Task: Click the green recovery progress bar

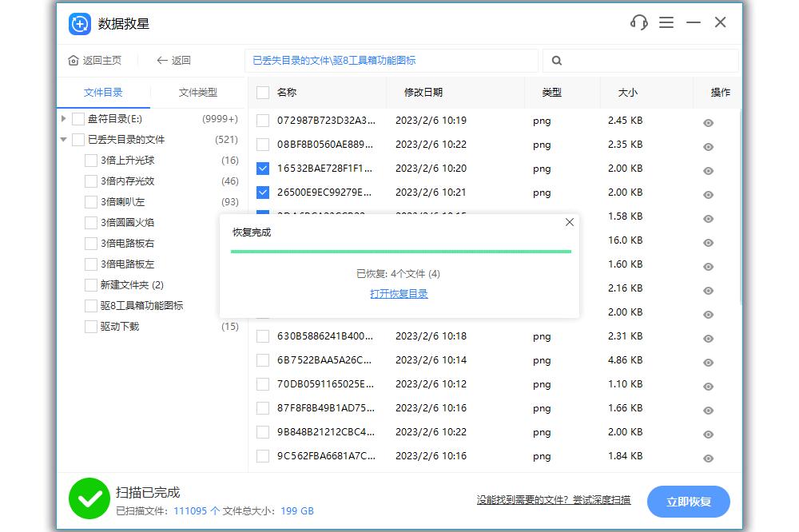Action: pyautogui.click(x=399, y=251)
